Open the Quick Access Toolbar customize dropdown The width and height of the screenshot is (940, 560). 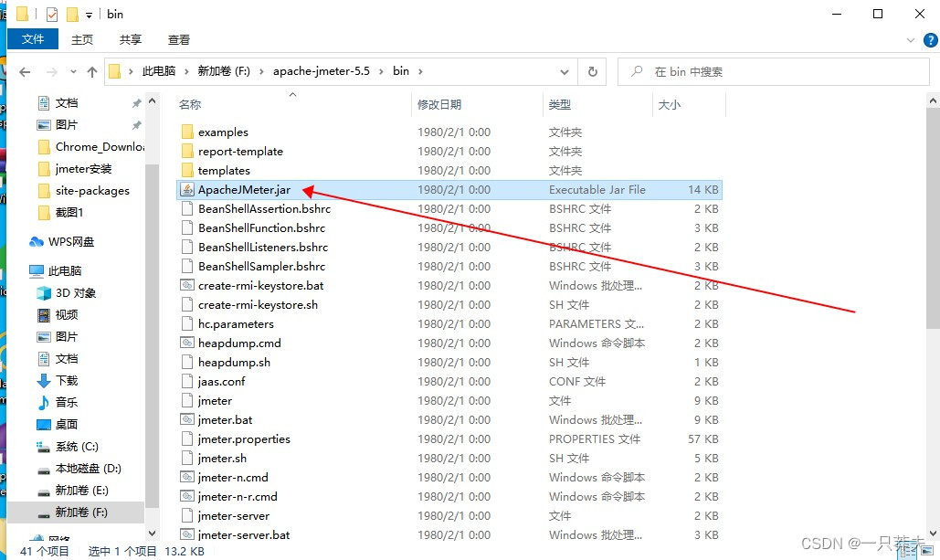click(89, 15)
